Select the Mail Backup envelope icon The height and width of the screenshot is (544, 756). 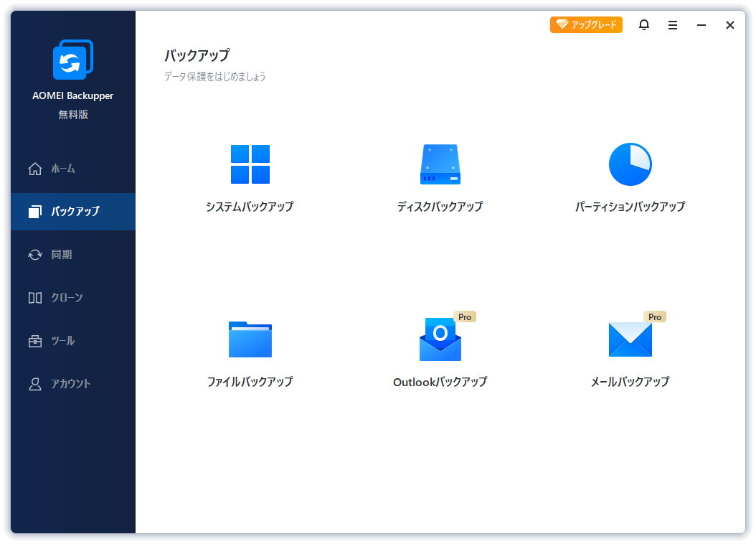pyautogui.click(x=630, y=339)
